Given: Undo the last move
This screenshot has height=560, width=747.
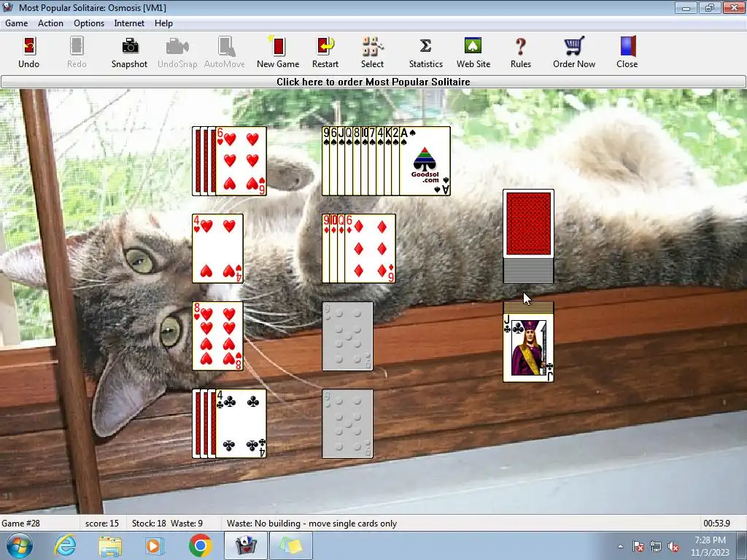Looking at the screenshot, I should tap(28, 52).
